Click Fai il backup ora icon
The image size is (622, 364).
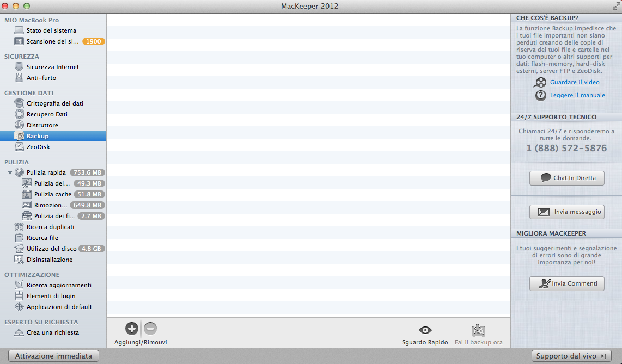[x=479, y=330]
